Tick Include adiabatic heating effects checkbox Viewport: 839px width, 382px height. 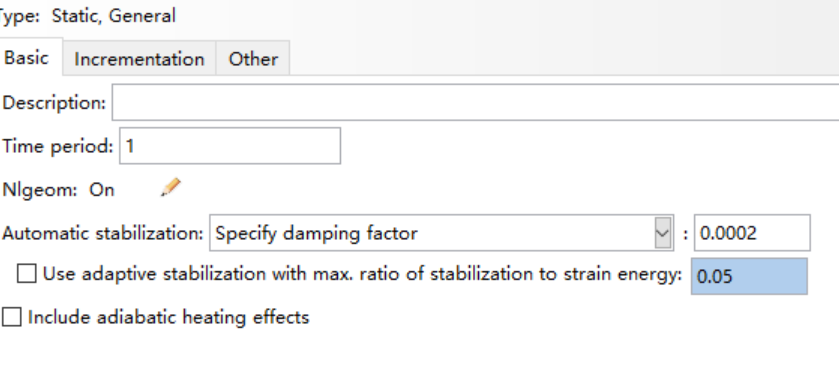[x=11, y=317]
